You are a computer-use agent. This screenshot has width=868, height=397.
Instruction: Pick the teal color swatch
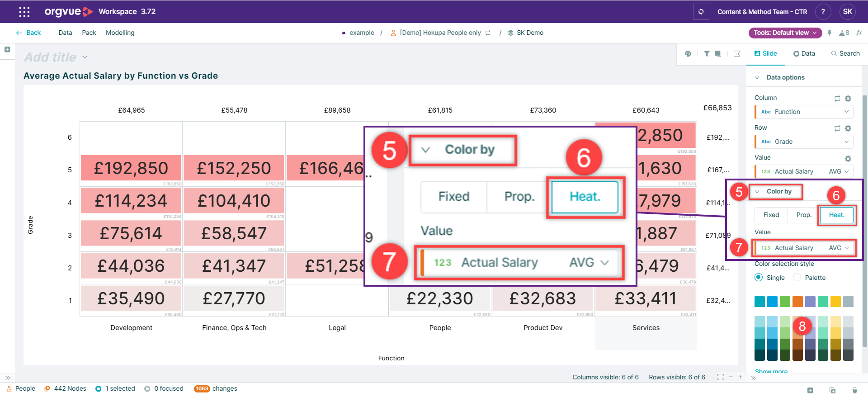759,301
